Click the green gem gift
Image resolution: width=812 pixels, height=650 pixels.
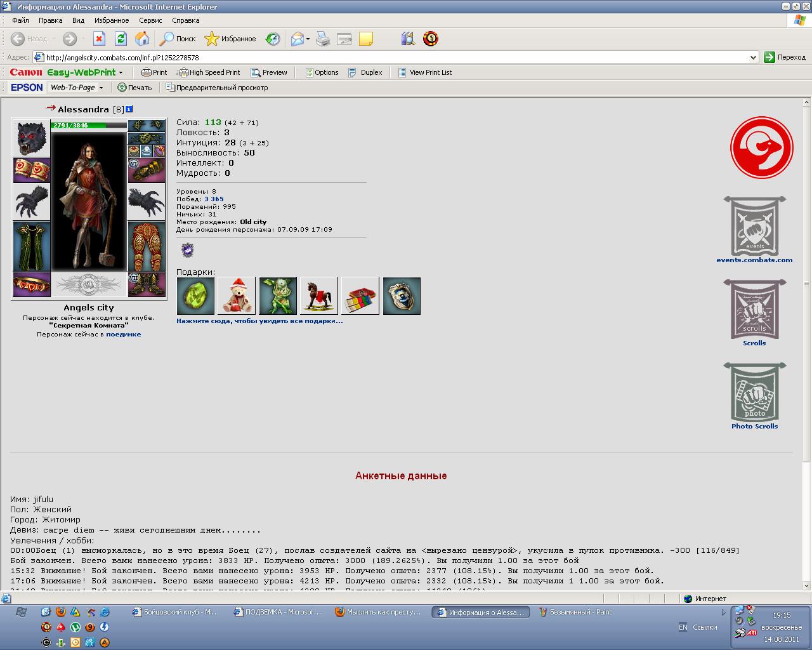click(x=195, y=296)
